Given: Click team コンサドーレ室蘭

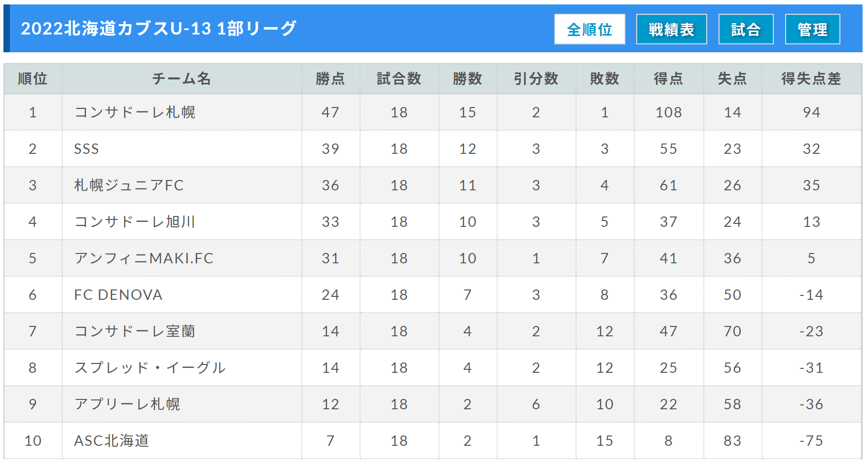Looking at the screenshot, I should 135,331.
